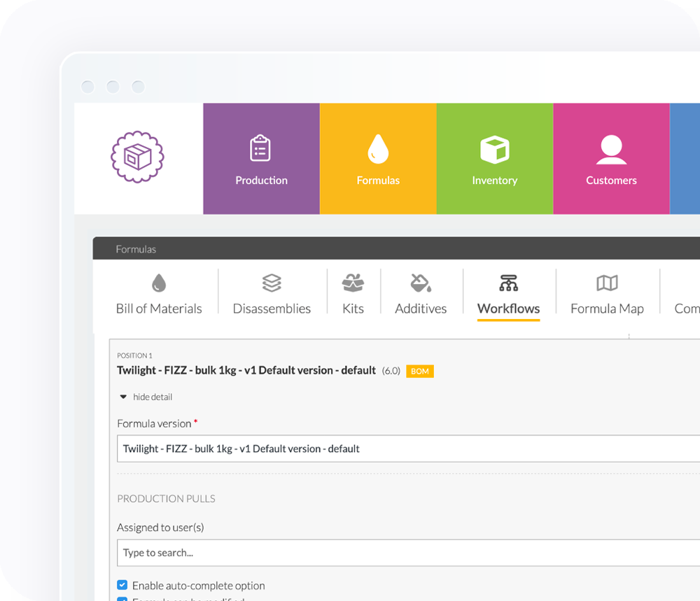700x601 pixels.
Task: Click the Enable auto-complete option label
Action: click(199, 586)
